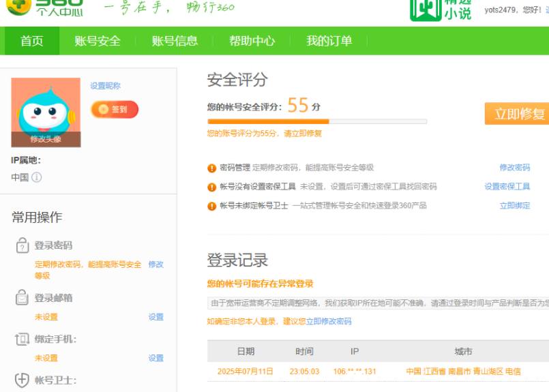Click the 360 个人中心 logo
The height and width of the screenshot is (392, 549).
click(45, 7)
